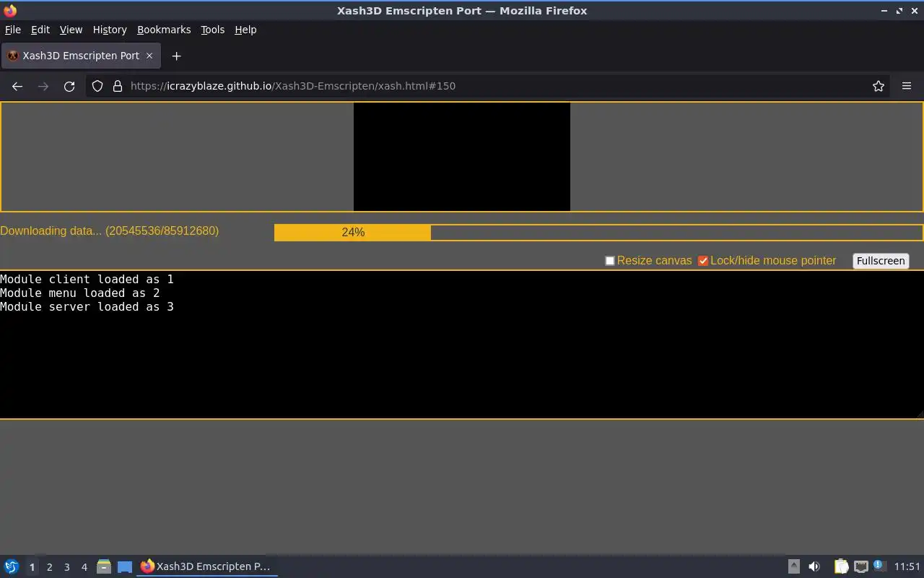Go back to the previous page
The height and width of the screenshot is (578, 924).
pos(17,86)
